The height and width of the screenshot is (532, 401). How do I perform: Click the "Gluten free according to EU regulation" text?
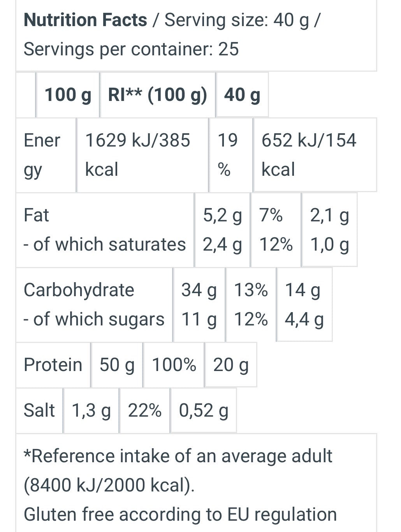click(x=180, y=514)
